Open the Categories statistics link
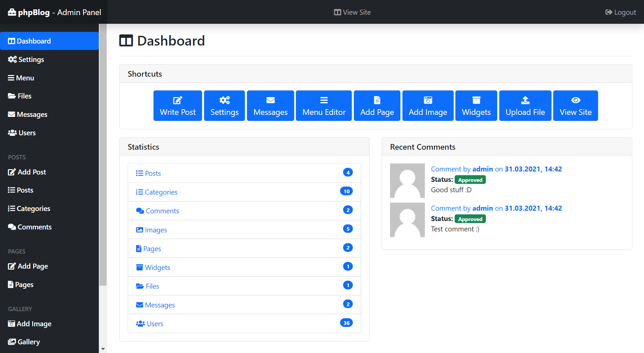This screenshot has width=644, height=353. pyautogui.click(x=161, y=192)
